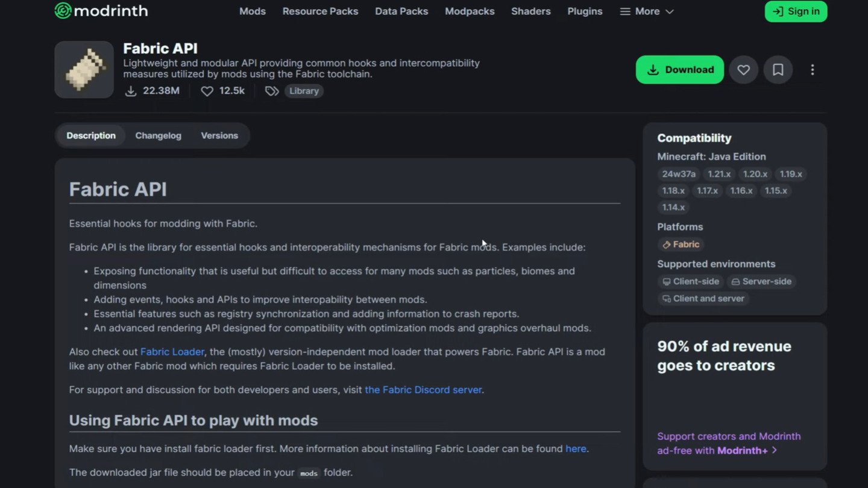Click the Server-side environment tag
This screenshot has height=488, width=868.
[761, 281]
